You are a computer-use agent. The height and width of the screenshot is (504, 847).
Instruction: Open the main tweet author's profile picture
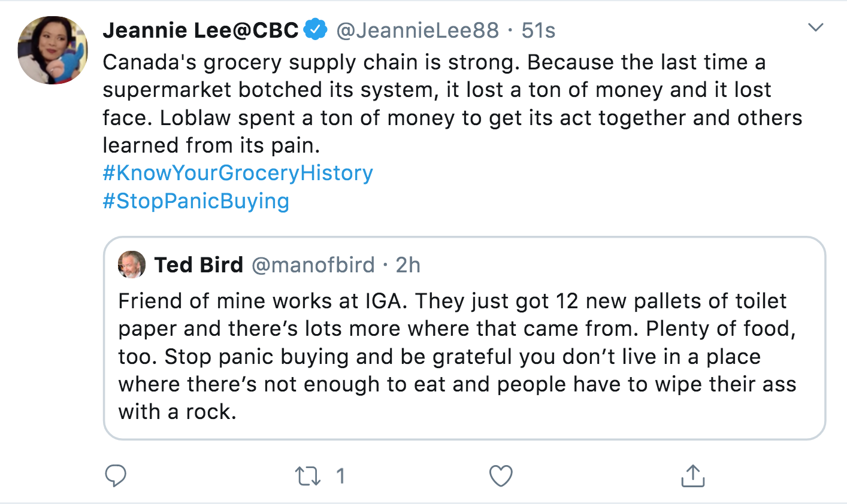click(53, 50)
